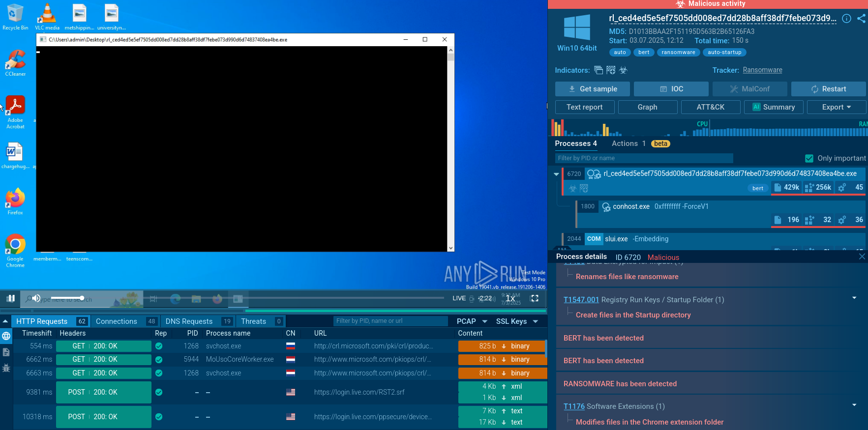Pause the session playback

[10, 298]
